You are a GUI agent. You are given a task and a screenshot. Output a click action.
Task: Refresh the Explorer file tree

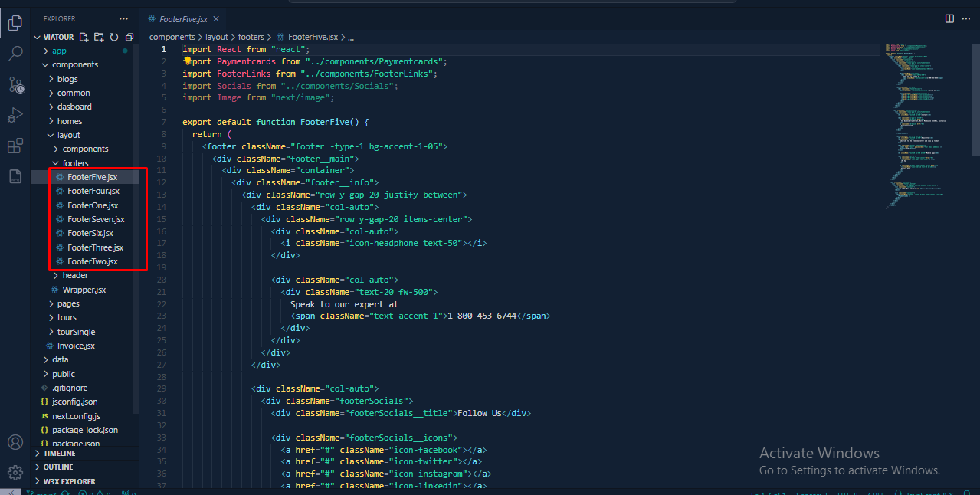114,37
